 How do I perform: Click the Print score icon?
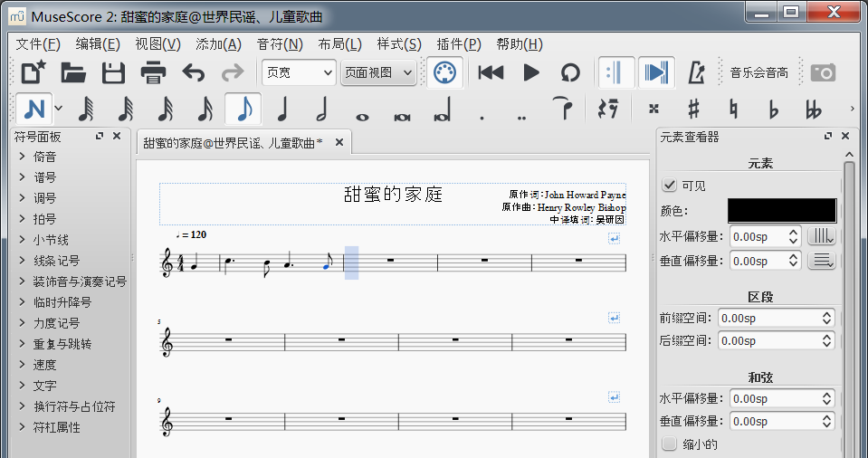point(153,72)
